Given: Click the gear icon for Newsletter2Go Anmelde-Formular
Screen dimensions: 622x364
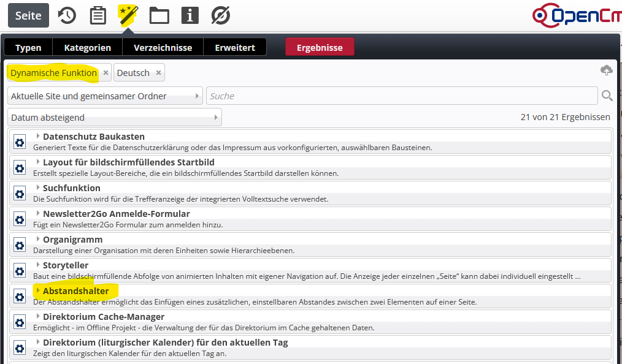Looking at the screenshot, I should point(20,219).
